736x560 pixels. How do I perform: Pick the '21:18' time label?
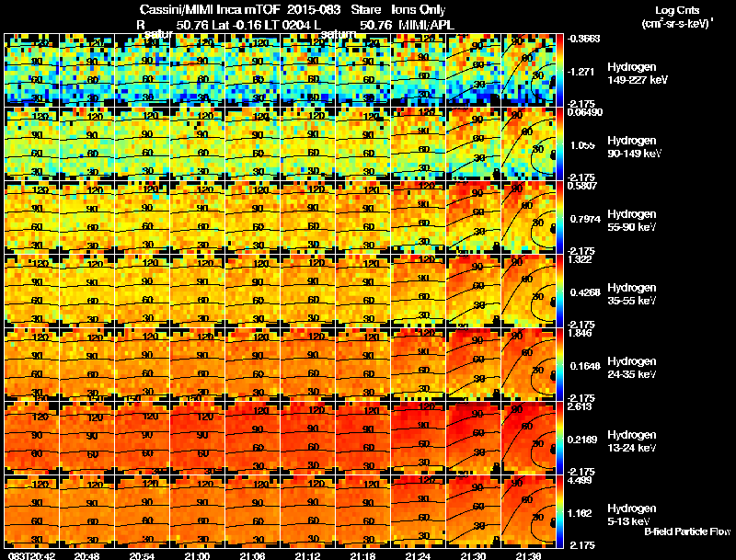pos(362,555)
